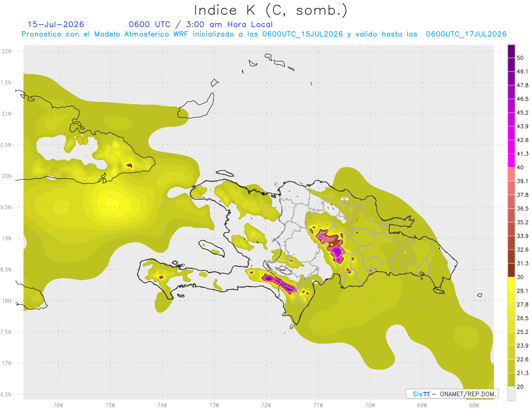
Task: Click the chart title 'Indice K (C, somb.)'
Action: tap(271, 10)
